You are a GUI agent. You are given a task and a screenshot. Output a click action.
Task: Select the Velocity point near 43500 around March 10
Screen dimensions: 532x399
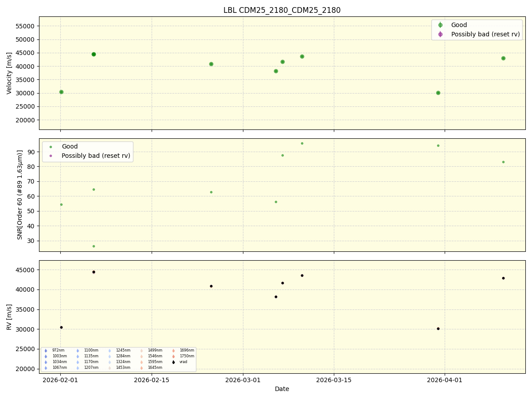302,56
